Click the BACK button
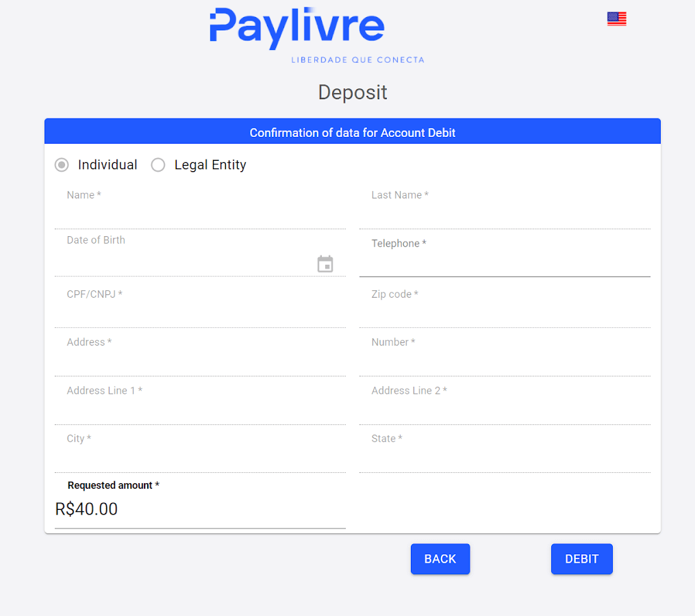695x616 pixels. [440, 559]
